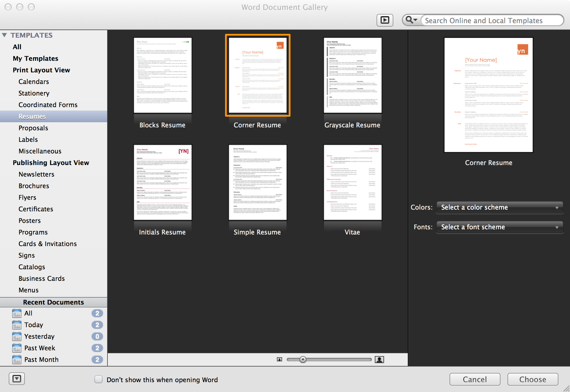Adjust the thumbnail size slider knob
570x392 pixels.
(303, 360)
